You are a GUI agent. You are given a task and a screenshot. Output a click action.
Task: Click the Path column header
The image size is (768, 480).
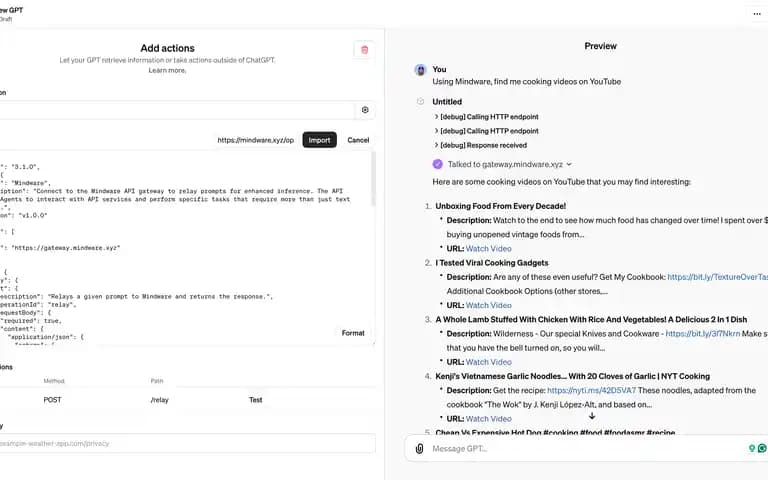(157, 381)
